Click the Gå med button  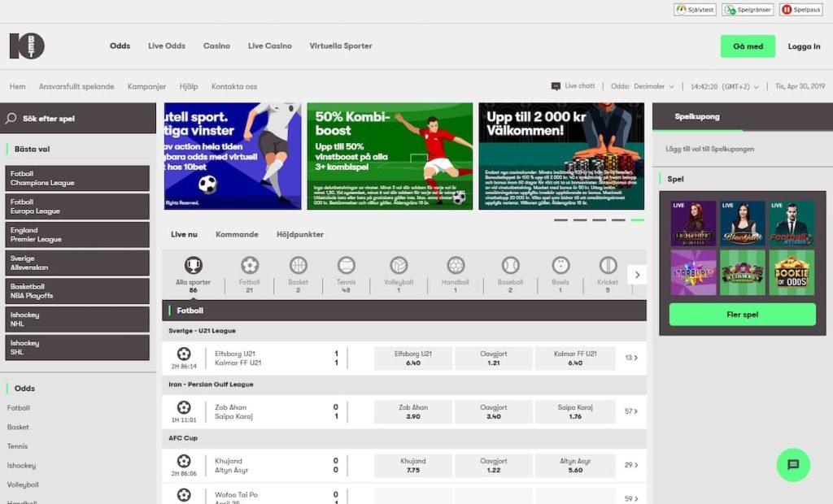pyautogui.click(x=748, y=46)
